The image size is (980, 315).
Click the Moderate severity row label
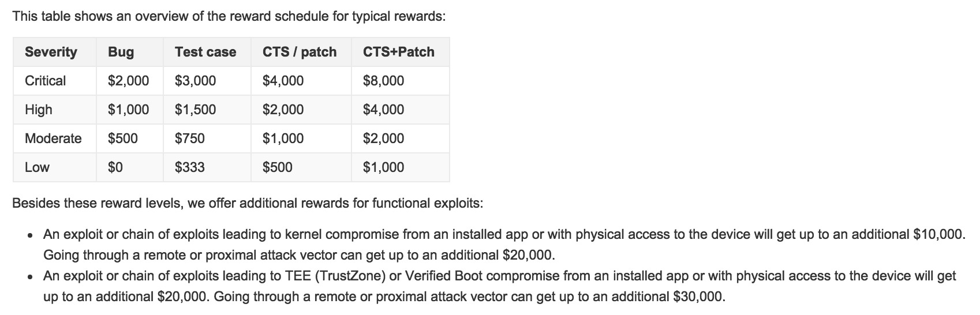pyautogui.click(x=53, y=138)
